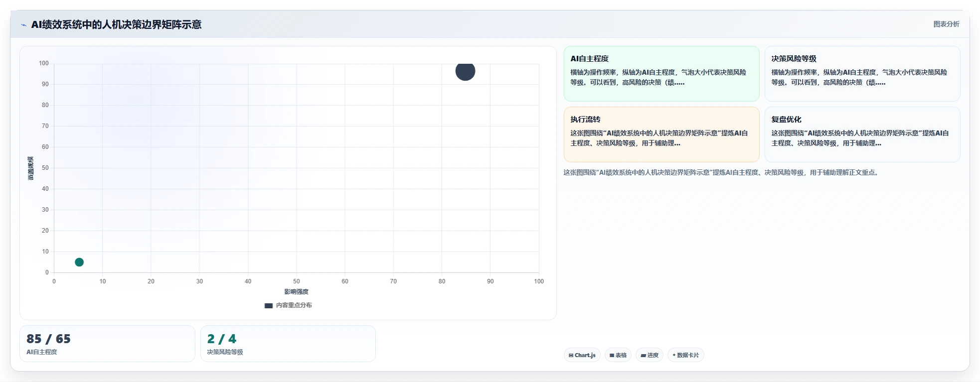Screen dimensions: 980x382
Task: Select the 数据卡片 tag chip
Action: [x=686, y=355]
